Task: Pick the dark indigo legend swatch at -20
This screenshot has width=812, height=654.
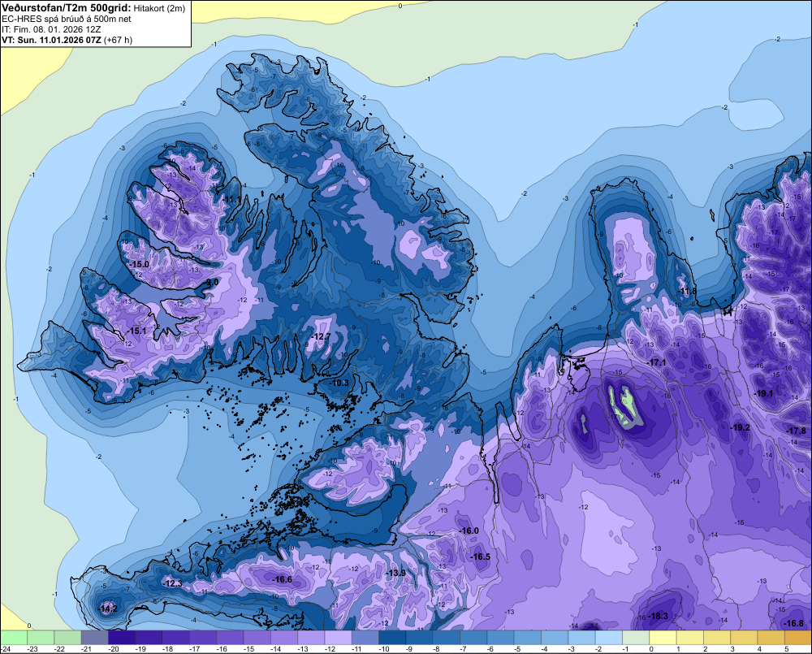Action: pos(122,637)
